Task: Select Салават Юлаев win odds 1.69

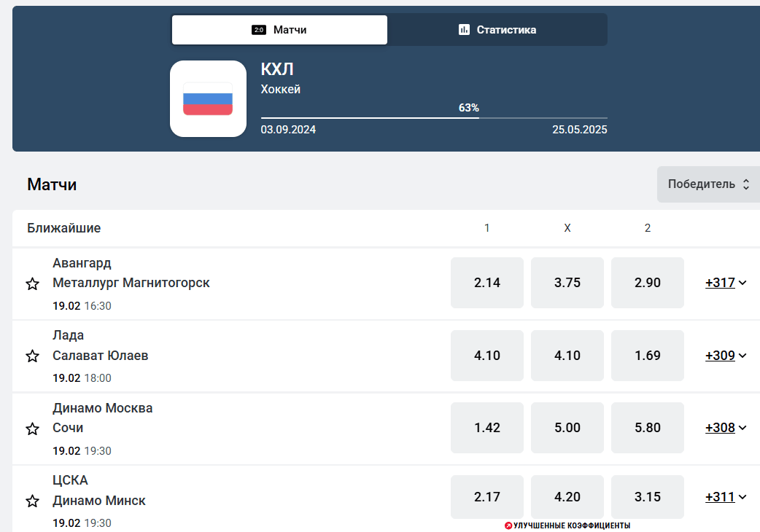Action: pyautogui.click(x=648, y=356)
